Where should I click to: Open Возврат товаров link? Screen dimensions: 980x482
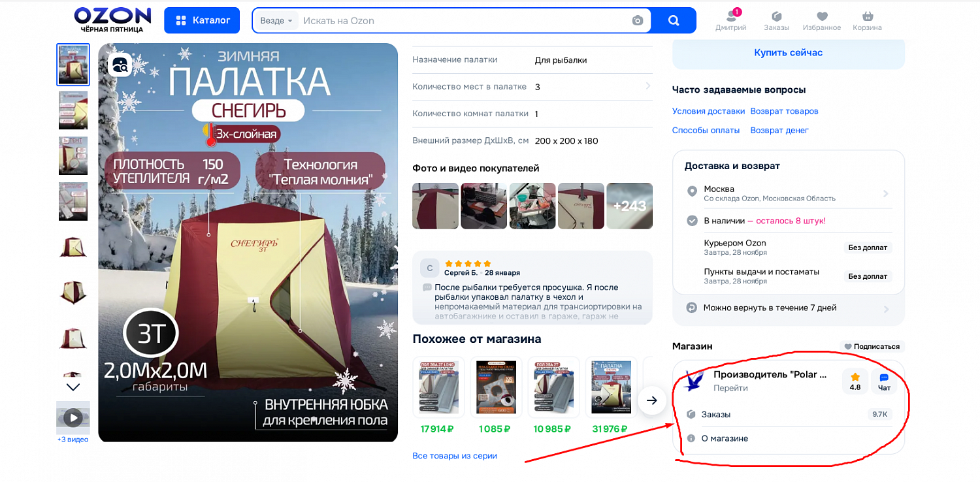[784, 111]
